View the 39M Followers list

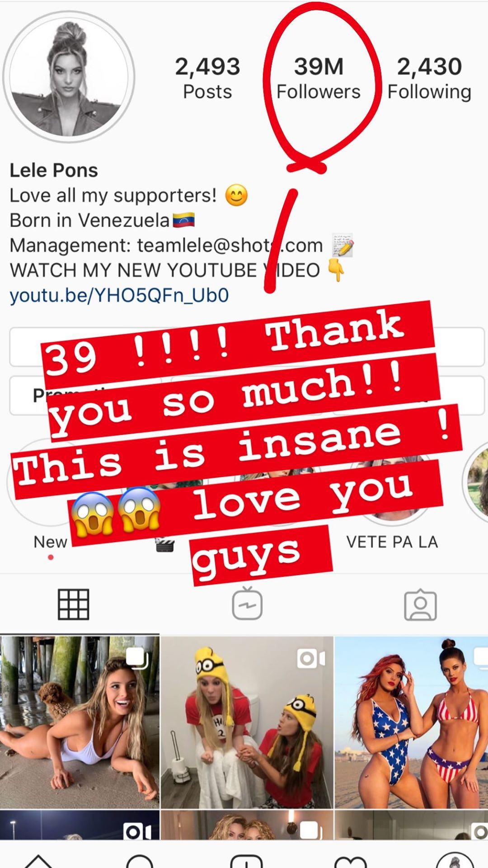pyautogui.click(x=319, y=78)
